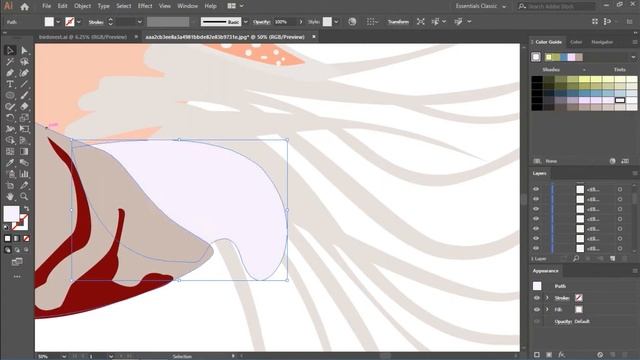640x360 pixels.
Task: Click Color Guide base color swatch
Action: pos(536,57)
